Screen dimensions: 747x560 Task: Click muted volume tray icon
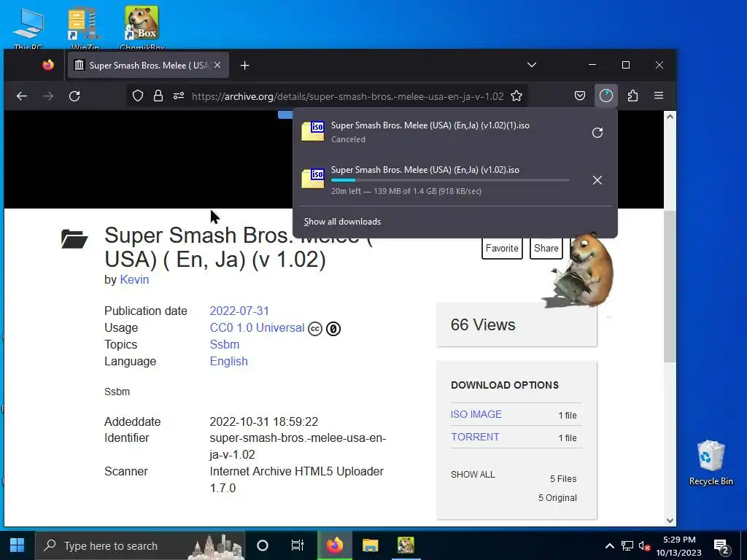(644, 545)
